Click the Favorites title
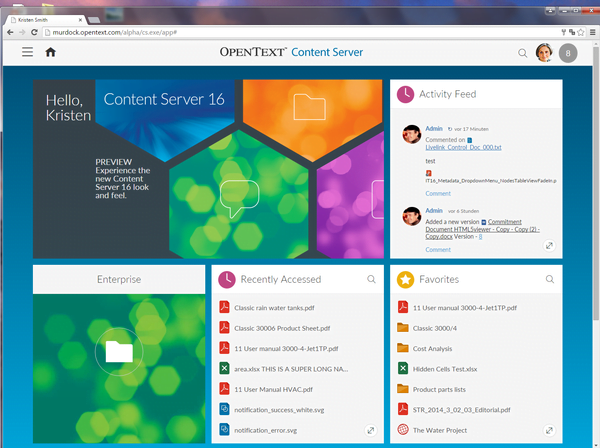The height and width of the screenshot is (448, 600). click(439, 279)
